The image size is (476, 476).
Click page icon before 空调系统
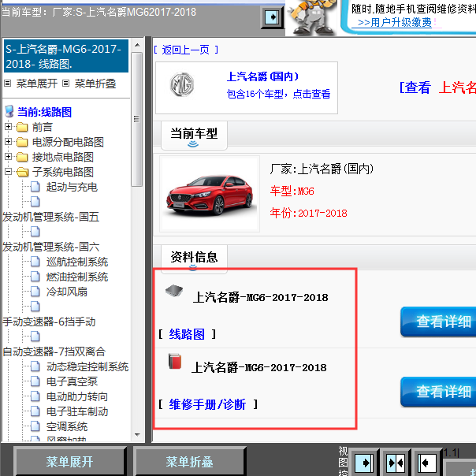click(35, 426)
